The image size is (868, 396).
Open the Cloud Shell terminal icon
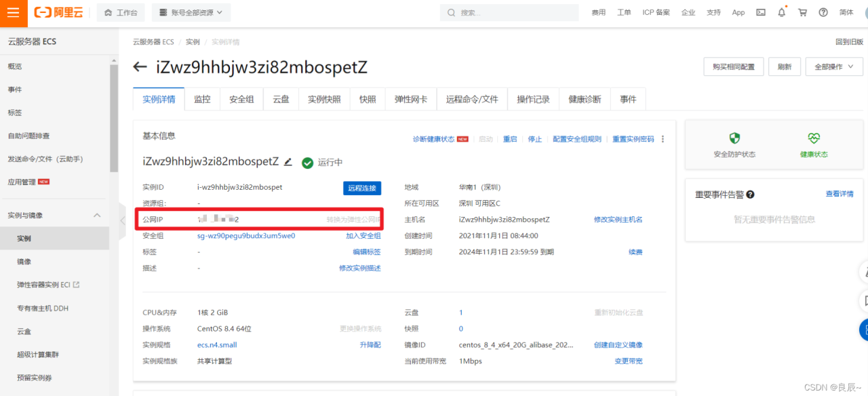pos(761,13)
